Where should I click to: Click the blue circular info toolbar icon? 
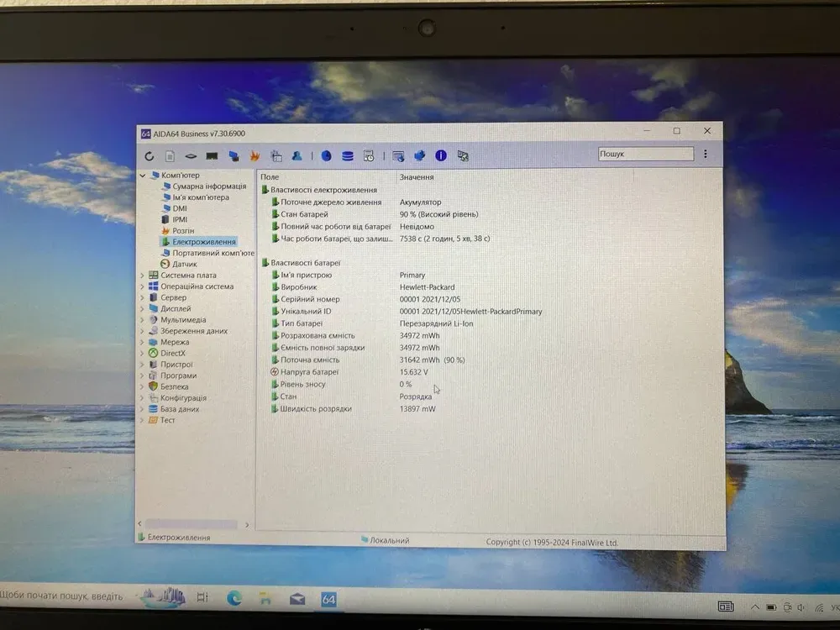coord(440,156)
